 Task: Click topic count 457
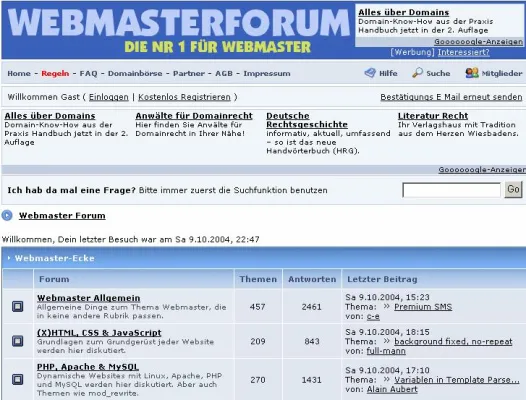257,307
